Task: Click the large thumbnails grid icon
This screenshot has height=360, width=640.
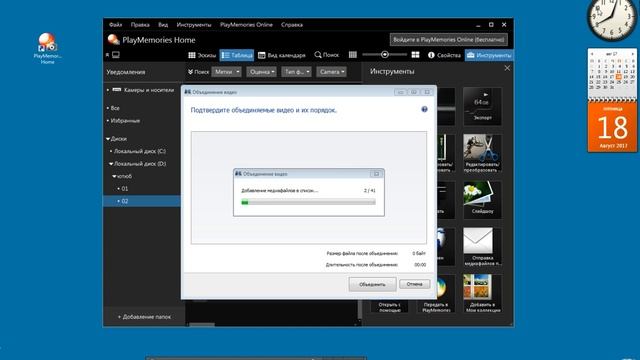Action: point(416,55)
